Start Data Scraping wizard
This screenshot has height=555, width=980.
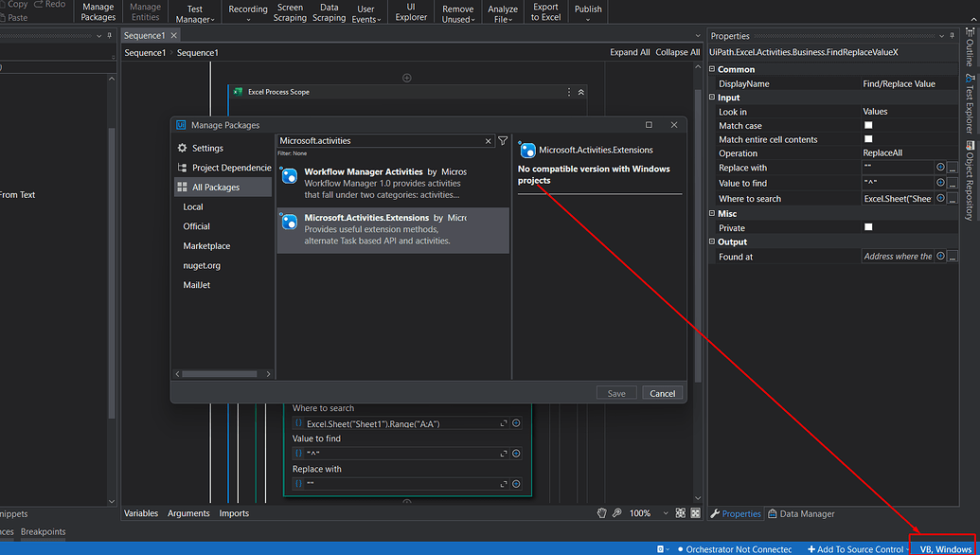coord(329,11)
